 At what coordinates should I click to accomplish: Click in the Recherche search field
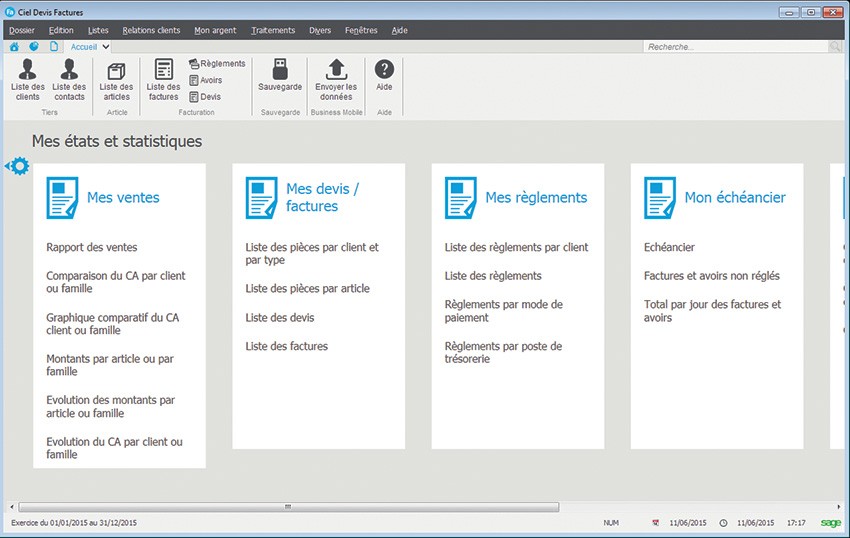coord(735,47)
